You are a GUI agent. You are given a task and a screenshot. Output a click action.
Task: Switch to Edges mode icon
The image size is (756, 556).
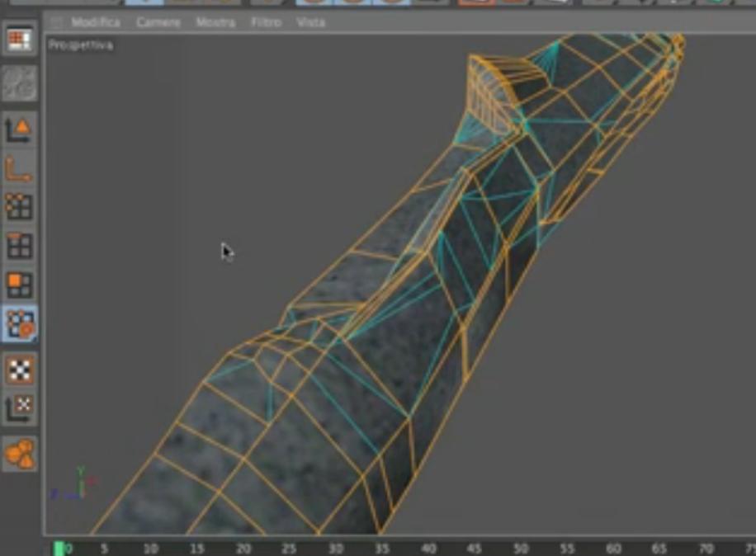20,246
